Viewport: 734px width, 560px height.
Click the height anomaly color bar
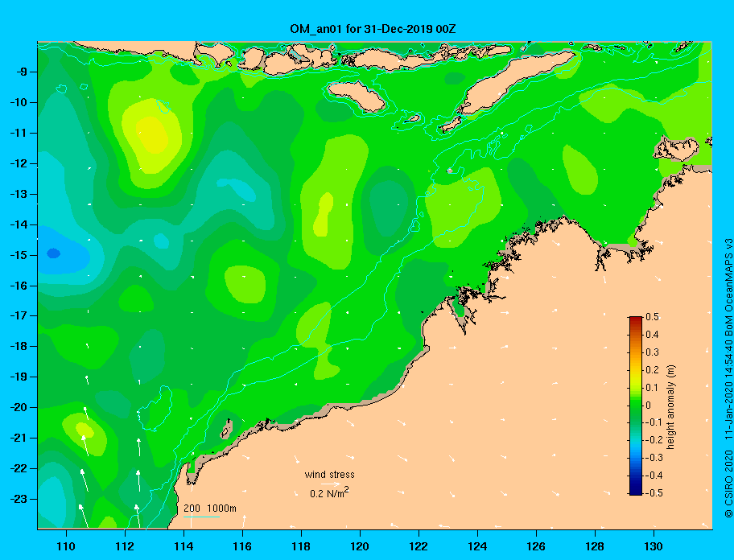(636, 406)
